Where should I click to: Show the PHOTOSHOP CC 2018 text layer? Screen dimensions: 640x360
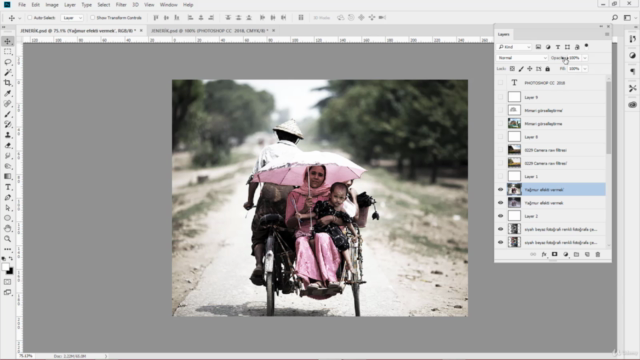500,83
